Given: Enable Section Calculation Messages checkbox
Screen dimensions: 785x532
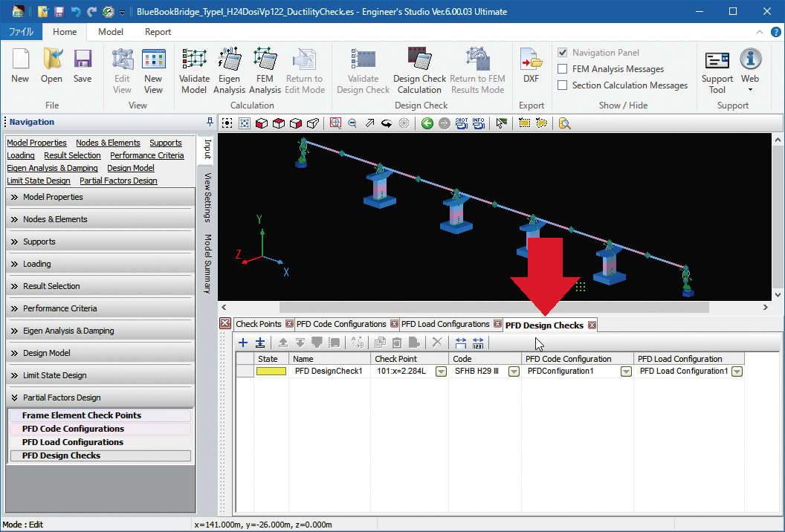Looking at the screenshot, I should (563, 85).
